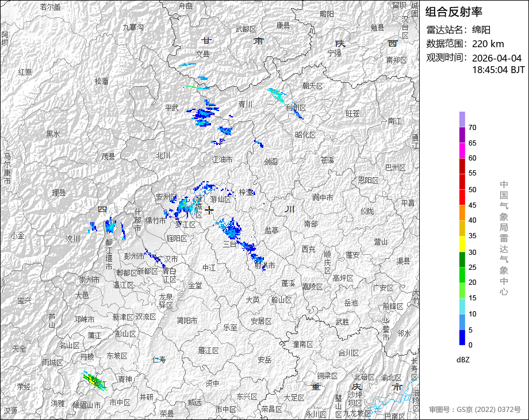The image size is (529, 420).
Task: Click the black cross radar station marker
Action: click(x=209, y=211)
